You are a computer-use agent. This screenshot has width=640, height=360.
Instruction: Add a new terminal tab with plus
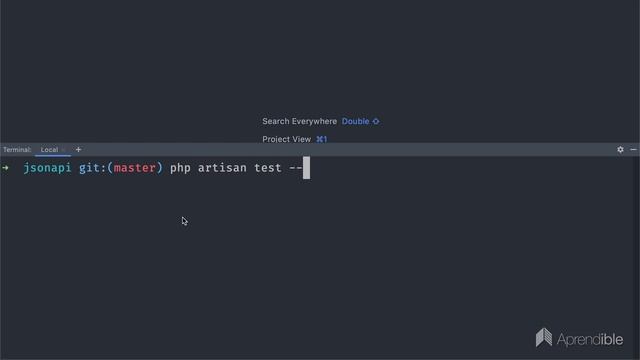[x=78, y=149]
